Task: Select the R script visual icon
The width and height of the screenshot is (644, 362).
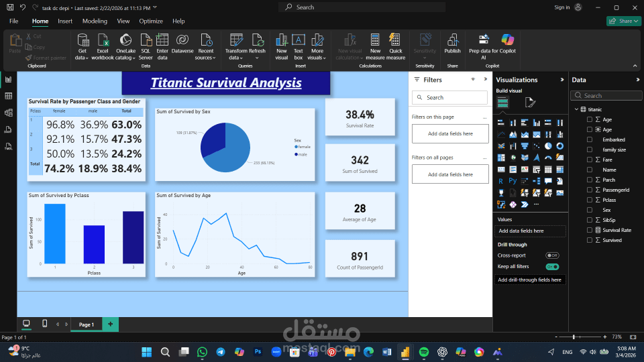Action: (501, 181)
